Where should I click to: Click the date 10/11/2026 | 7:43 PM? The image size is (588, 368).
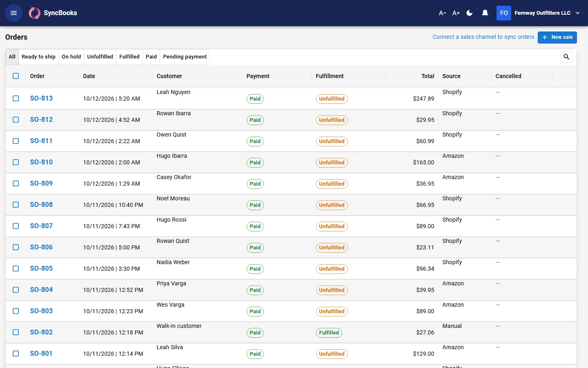point(111,226)
